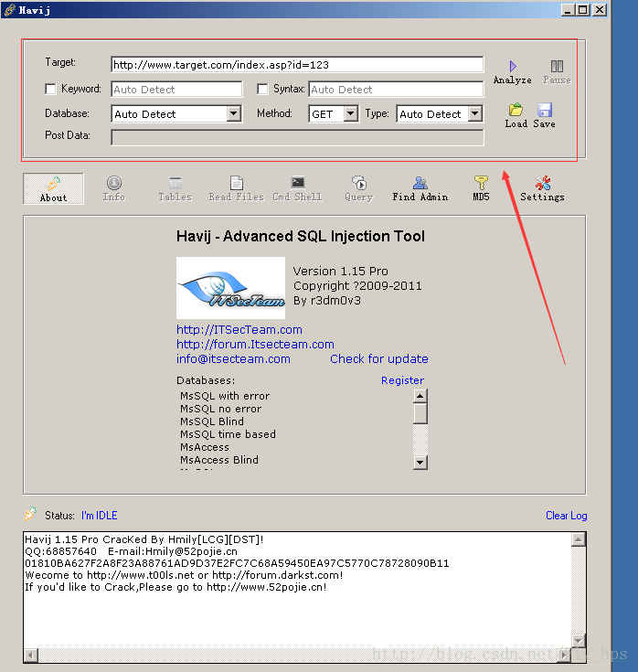The image size is (638, 672).
Task: Click the By r3dm0v3 text
Action: [x=327, y=301]
